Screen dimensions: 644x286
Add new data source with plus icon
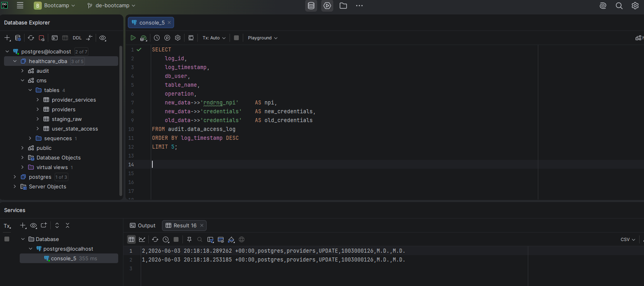[x=7, y=38]
